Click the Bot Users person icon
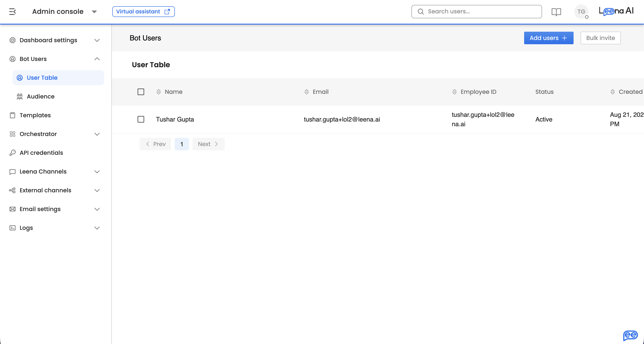This screenshot has width=644, height=344. pos(13,59)
